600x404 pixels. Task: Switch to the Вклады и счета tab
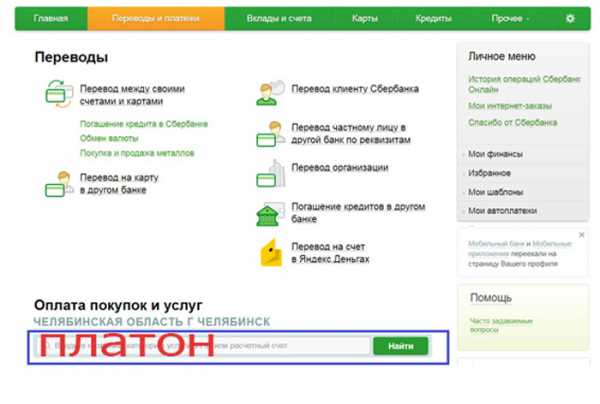pos(279,18)
